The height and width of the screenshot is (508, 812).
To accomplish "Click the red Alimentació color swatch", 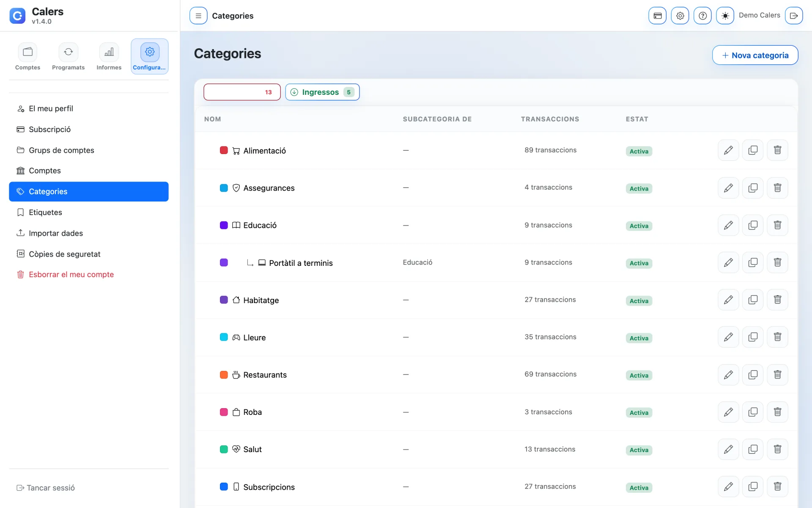I will tap(224, 150).
